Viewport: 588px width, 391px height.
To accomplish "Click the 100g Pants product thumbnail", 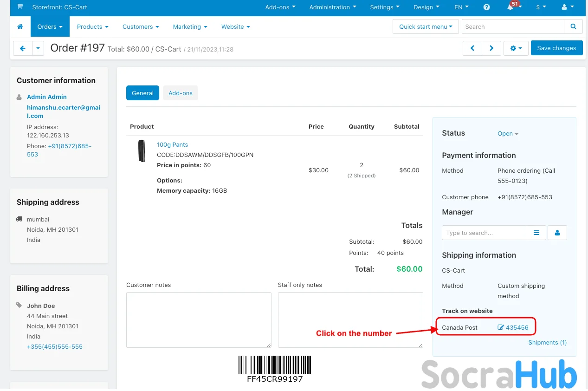I will click(142, 151).
